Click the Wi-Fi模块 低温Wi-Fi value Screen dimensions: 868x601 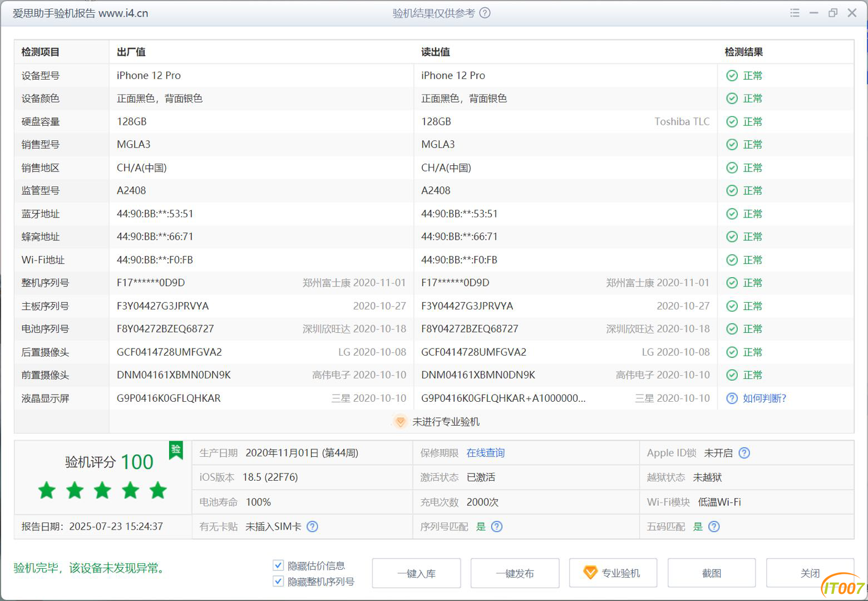click(x=719, y=502)
